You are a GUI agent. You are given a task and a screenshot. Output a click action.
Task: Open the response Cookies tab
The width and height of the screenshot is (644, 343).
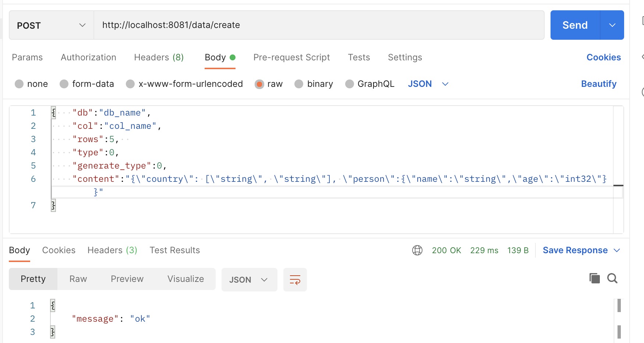tap(59, 250)
